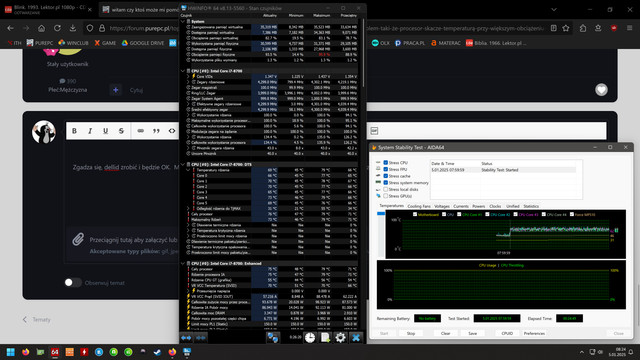Viewport: 640px width, 360px height.
Task: Uncheck Stress cache checkbox
Action: [x=385, y=176]
